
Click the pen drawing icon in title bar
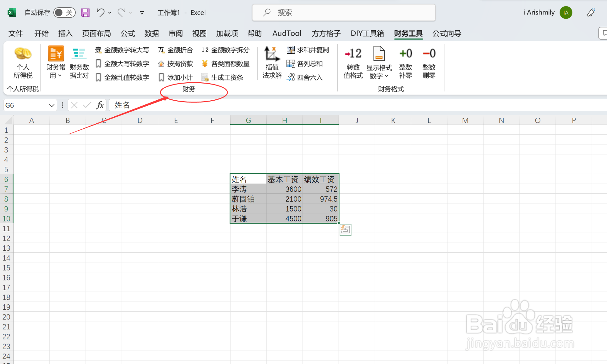[x=591, y=13]
